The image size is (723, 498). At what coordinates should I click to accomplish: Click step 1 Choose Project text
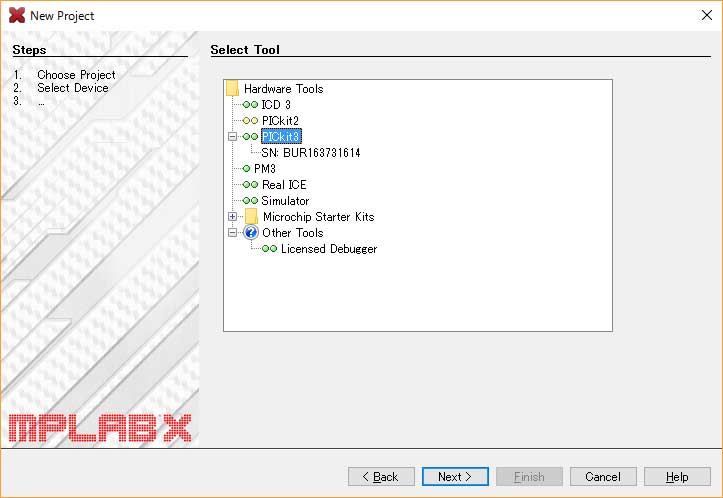tap(77, 75)
